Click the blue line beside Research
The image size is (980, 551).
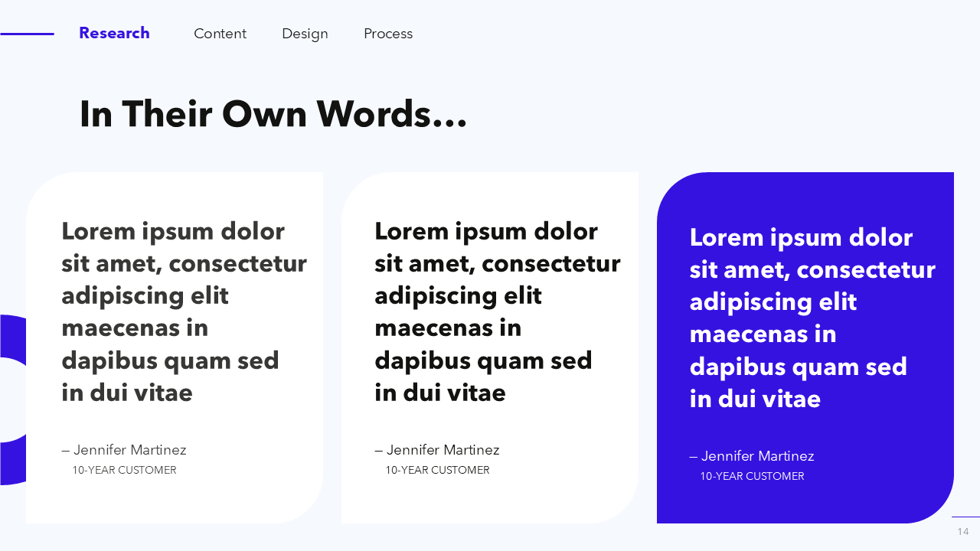(x=27, y=34)
